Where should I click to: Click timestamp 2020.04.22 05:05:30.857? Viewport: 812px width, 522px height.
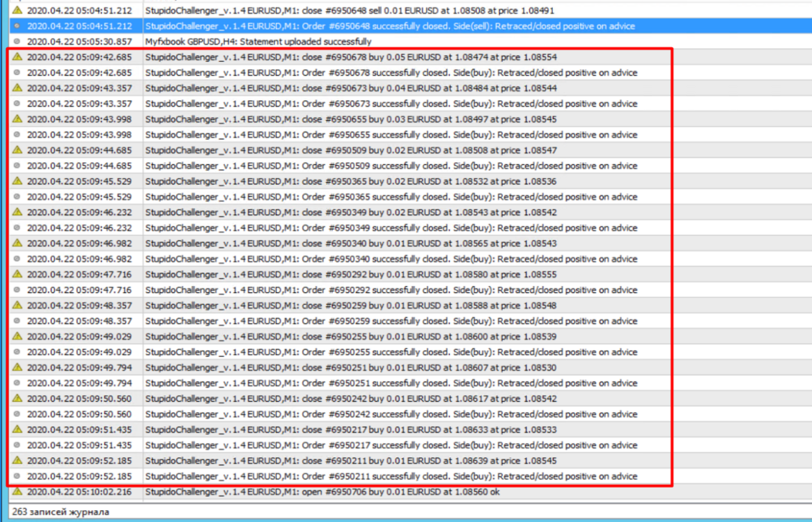point(79,41)
